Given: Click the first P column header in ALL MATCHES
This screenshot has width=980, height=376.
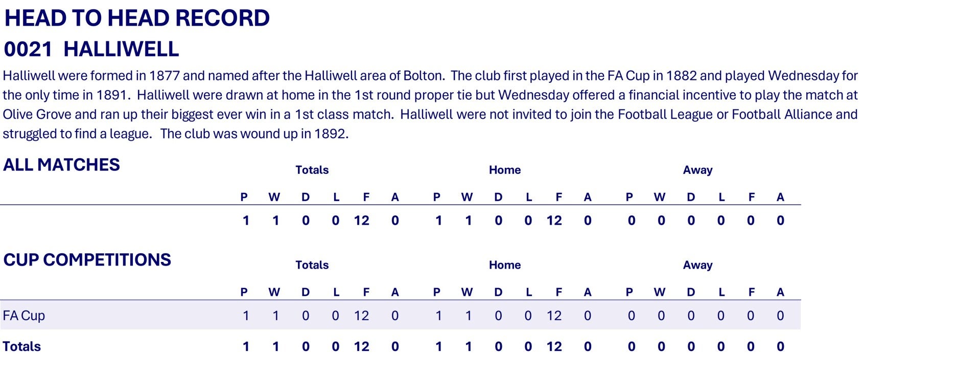Looking at the screenshot, I should click(x=244, y=197).
